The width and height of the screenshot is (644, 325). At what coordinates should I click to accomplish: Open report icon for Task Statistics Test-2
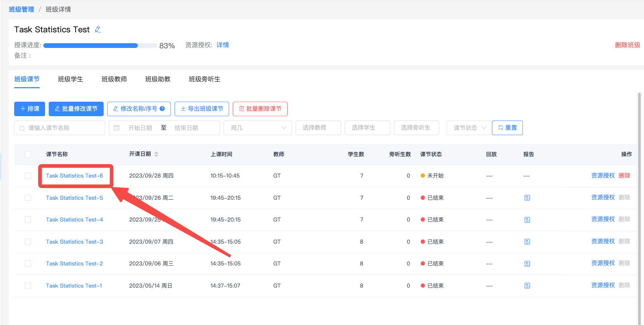[527, 264]
